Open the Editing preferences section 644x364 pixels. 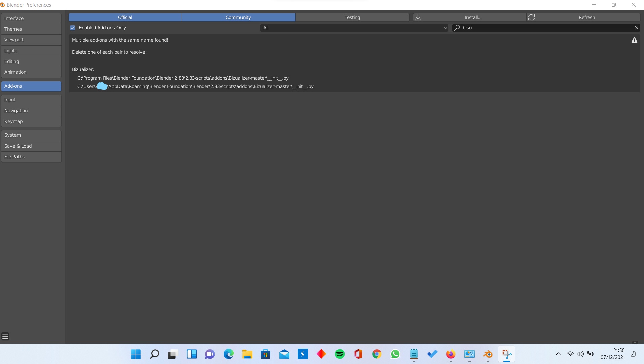31,61
